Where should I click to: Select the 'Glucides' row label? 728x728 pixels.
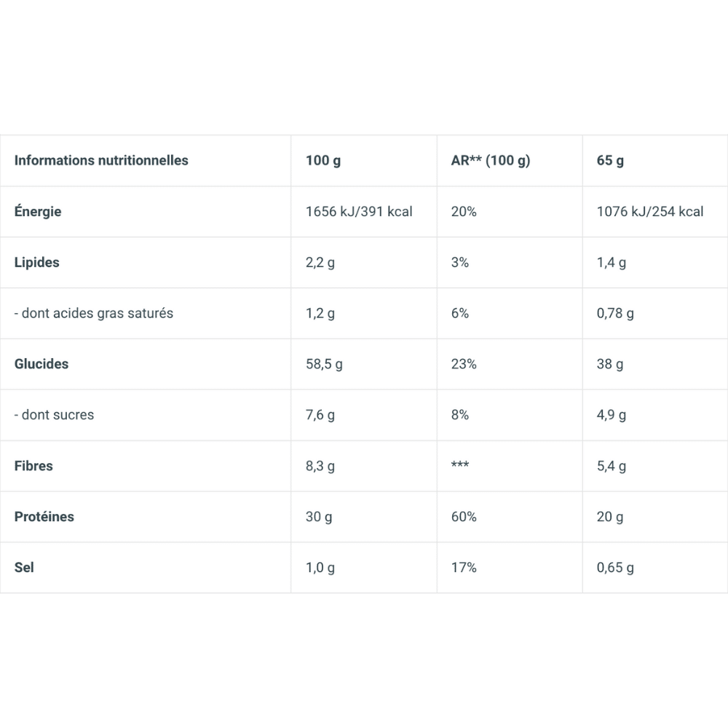point(41,364)
